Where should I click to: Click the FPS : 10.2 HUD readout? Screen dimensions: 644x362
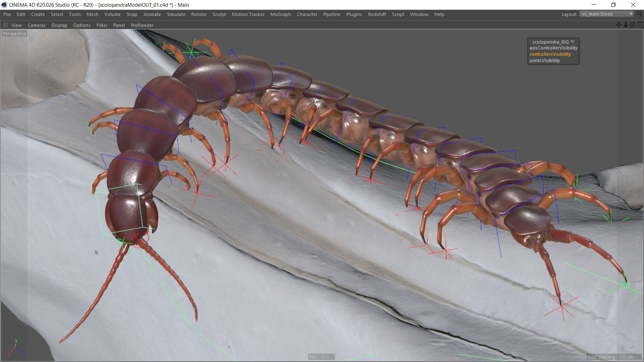321,357
